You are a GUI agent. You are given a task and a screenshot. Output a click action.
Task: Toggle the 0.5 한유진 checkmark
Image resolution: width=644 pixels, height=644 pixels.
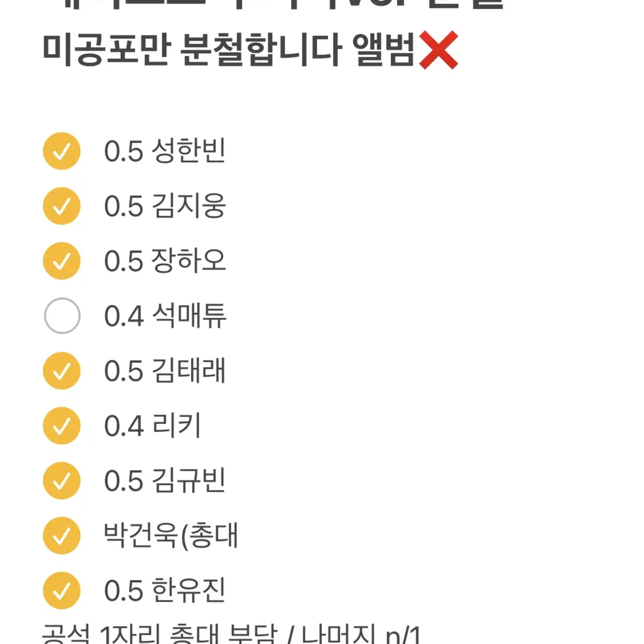(62, 591)
